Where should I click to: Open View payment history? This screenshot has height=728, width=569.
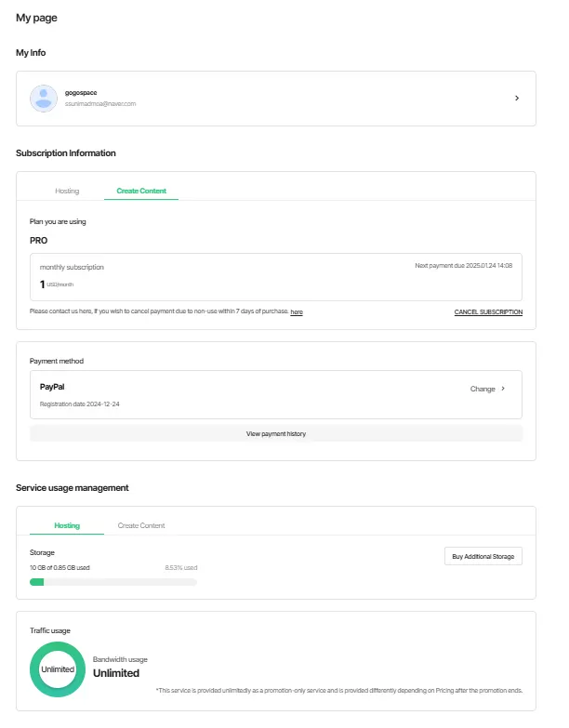(276, 434)
